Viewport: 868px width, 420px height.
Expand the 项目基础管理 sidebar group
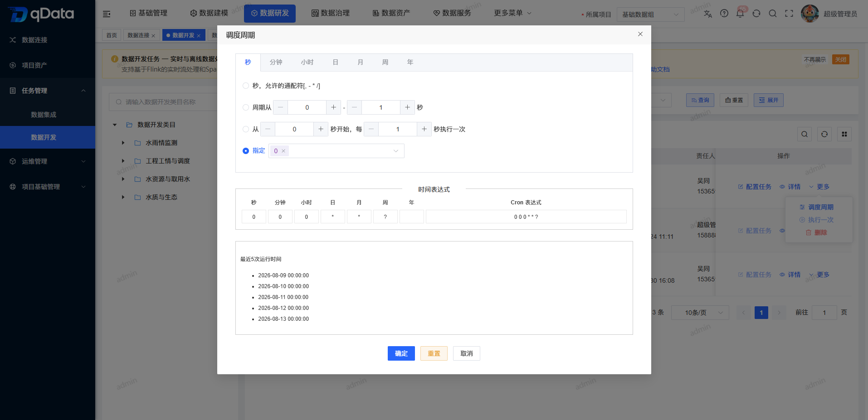[x=48, y=187]
